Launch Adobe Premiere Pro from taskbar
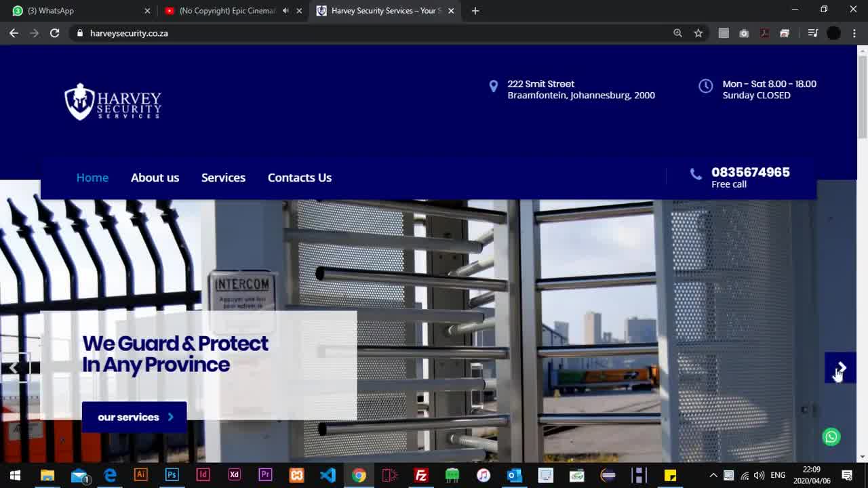Viewport: 868px width, 488px height. coord(265,475)
